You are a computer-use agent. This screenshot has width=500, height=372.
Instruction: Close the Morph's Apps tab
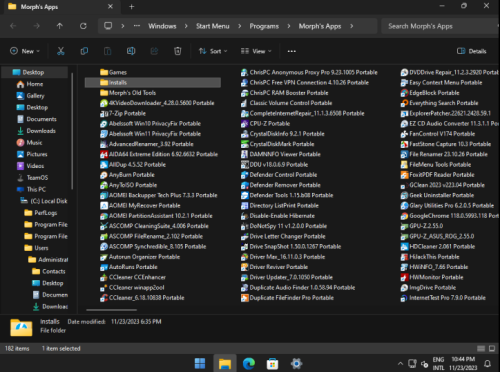click(110, 7)
